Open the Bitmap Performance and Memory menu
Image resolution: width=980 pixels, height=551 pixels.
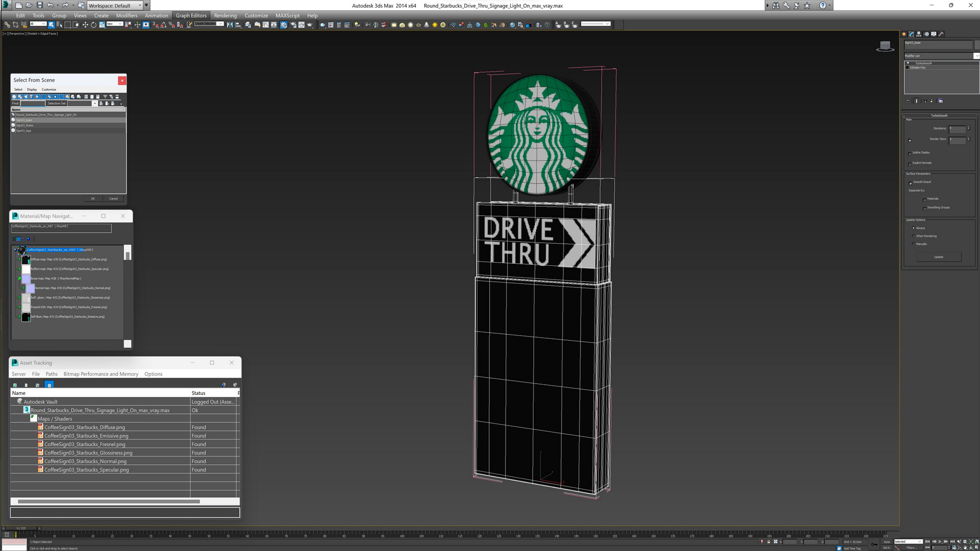(x=101, y=374)
